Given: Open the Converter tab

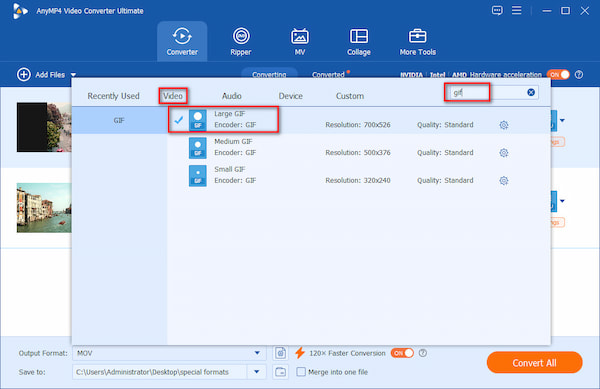Looking at the screenshot, I should click(x=182, y=41).
